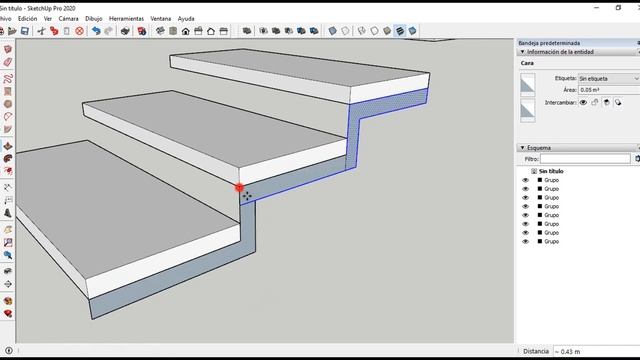The image size is (640, 360).
Task: Open the Etiqueta dropdown
Action: point(609,78)
